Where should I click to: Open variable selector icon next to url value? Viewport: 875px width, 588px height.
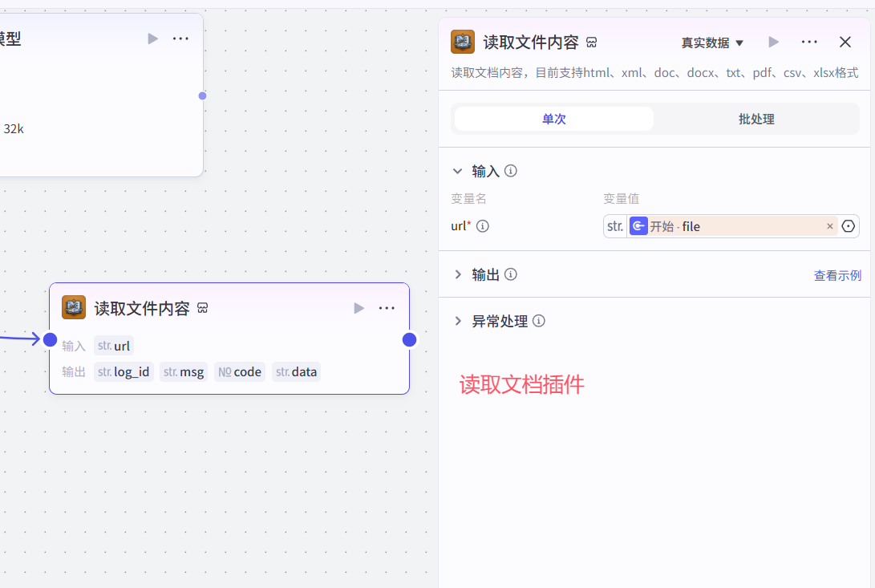pyautogui.click(x=849, y=226)
